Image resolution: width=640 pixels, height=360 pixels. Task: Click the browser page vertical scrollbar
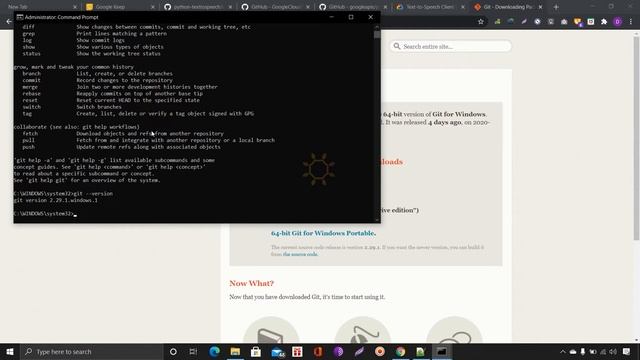coord(636,139)
